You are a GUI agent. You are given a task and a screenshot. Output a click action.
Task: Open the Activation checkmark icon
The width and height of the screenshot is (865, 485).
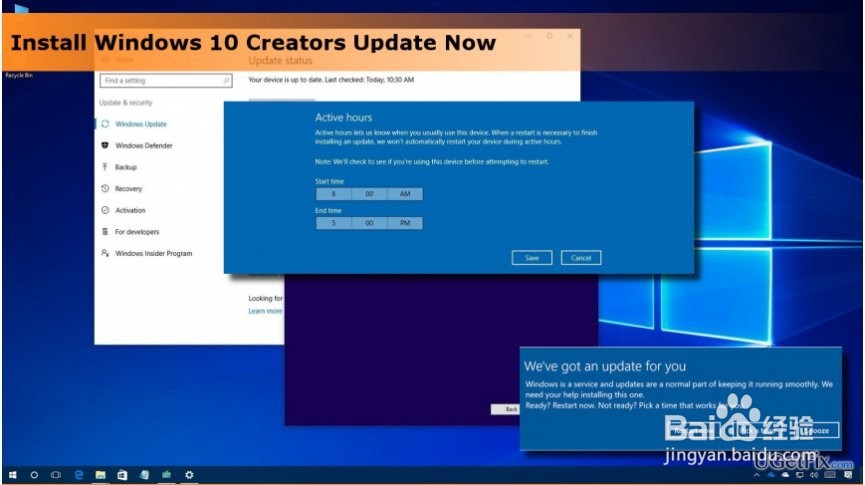tap(105, 210)
